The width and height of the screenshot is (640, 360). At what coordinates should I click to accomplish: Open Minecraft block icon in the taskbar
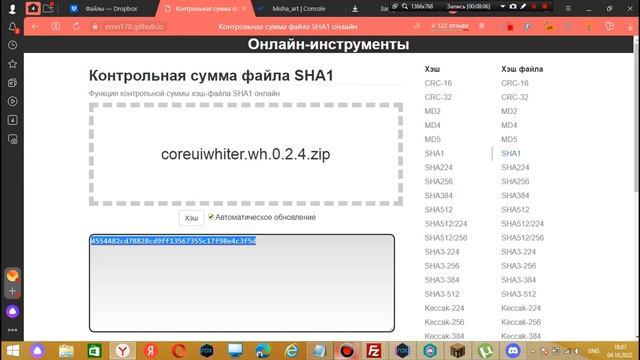tap(458, 351)
